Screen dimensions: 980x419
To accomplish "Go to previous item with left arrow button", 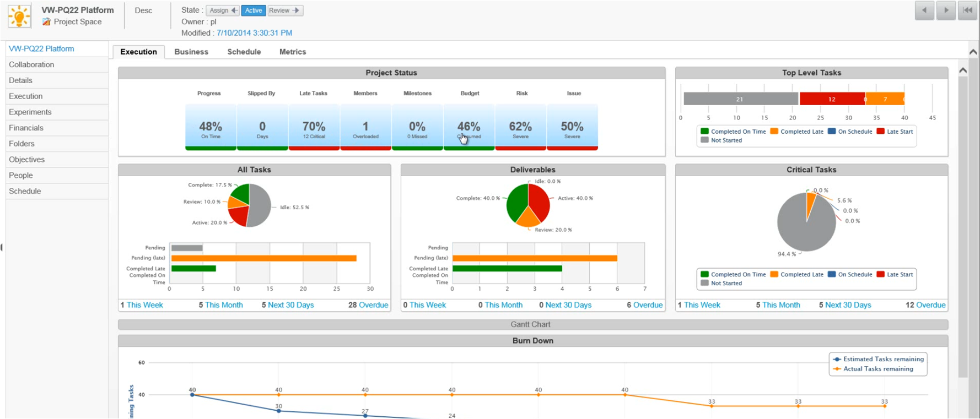I will pos(924,10).
